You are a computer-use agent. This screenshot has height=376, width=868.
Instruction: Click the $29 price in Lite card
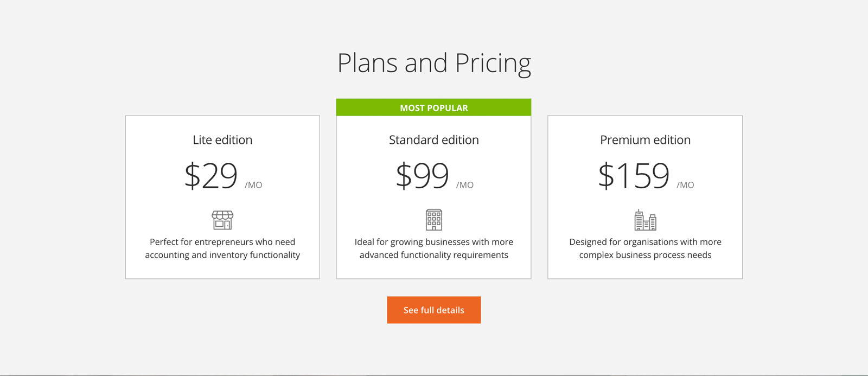coord(211,175)
